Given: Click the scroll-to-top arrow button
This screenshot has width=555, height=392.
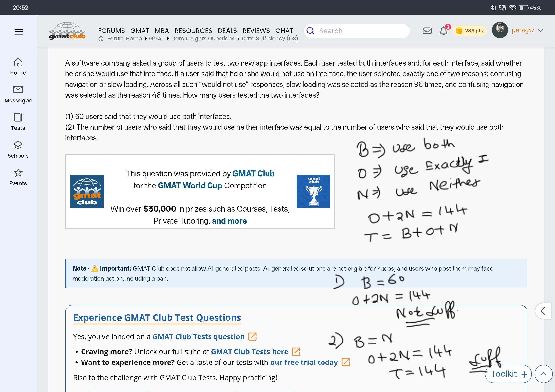Looking at the screenshot, I should [544, 374].
